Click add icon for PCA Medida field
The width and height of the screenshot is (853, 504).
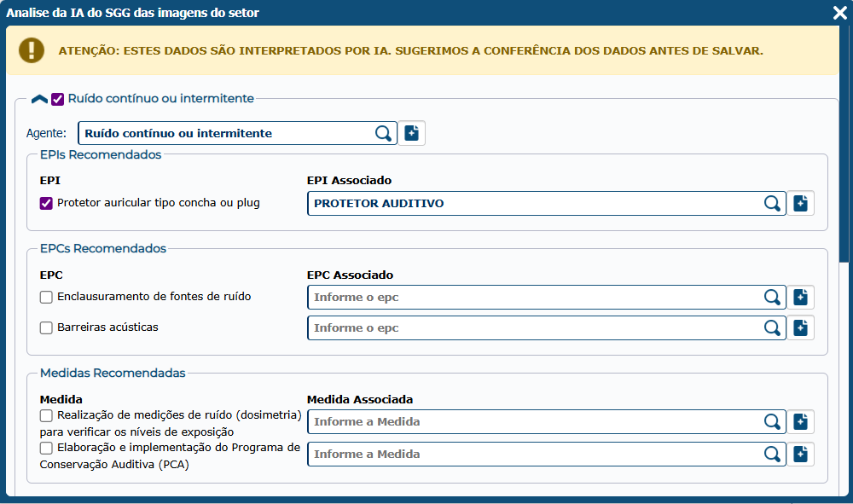(x=800, y=454)
